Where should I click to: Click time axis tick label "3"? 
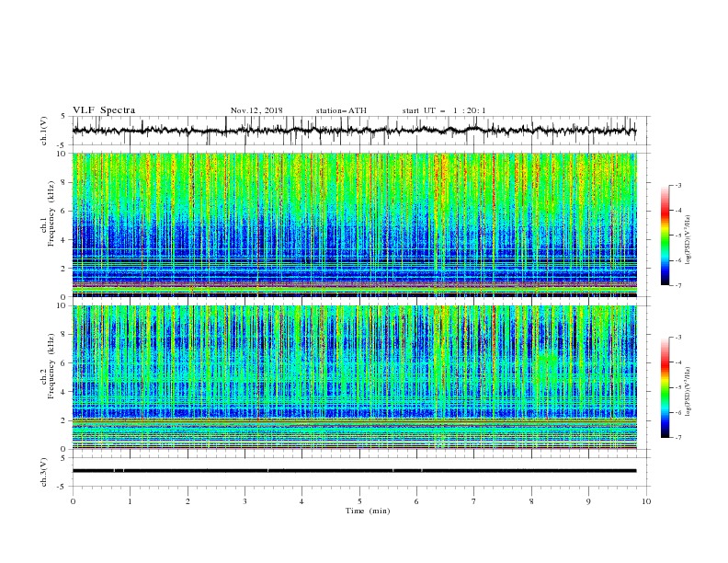point(245,501)
